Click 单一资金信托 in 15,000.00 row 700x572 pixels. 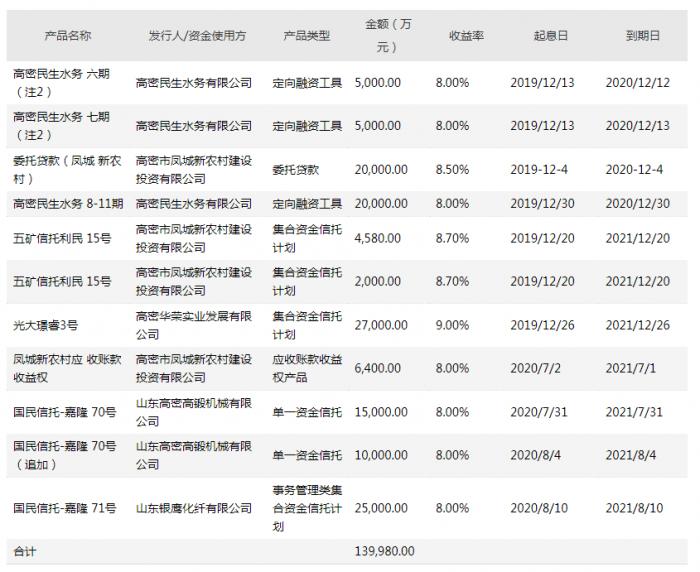click(x=307, y=412)
